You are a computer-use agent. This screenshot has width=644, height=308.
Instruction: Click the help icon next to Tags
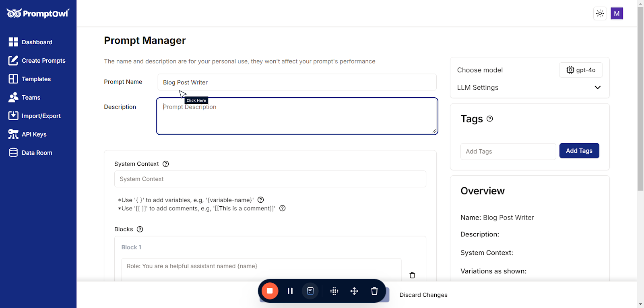pyautogui.click(x=490, y=119)
